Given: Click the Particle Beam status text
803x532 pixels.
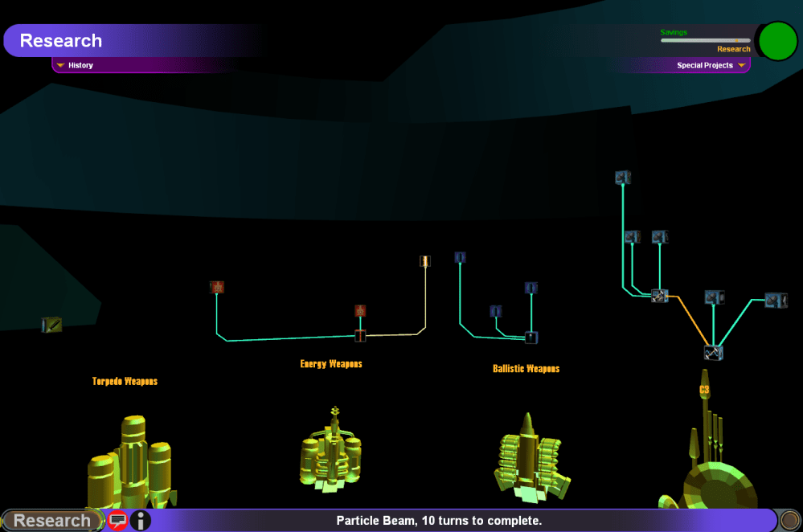Looking at the screenshot, I should [439, 521].
